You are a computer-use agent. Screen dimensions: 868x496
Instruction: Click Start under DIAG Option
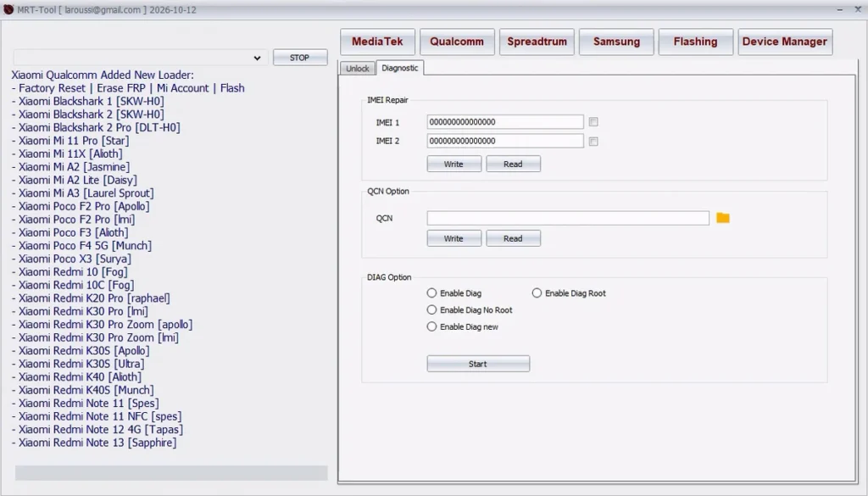point(478,364)
